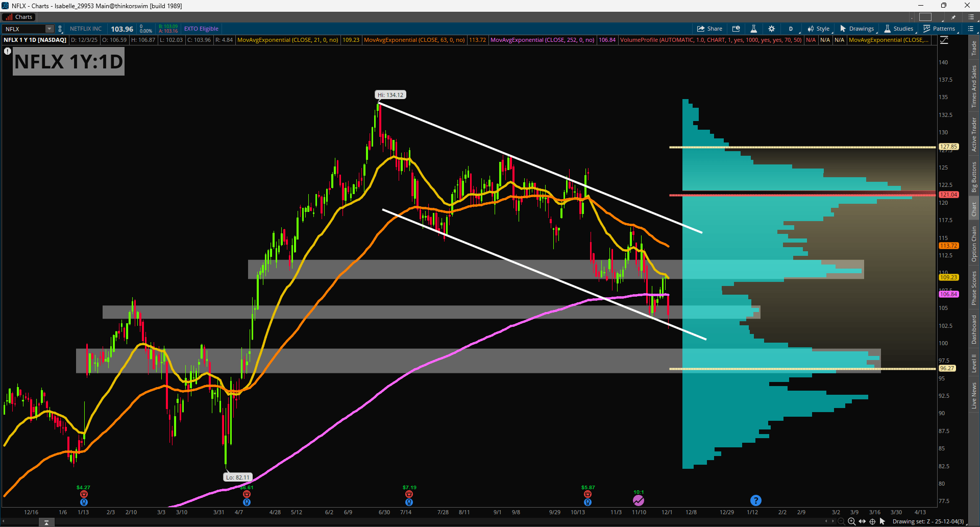Open the Edit studies flask icon
The height and width of the screenshot is (527, 980).
tap(753, 29)
